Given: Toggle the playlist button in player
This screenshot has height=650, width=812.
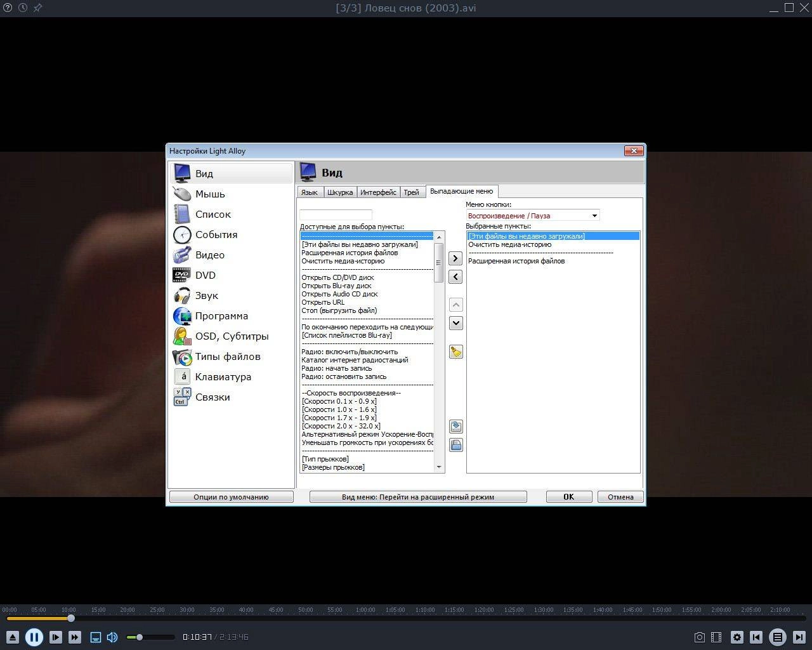Looking at the screenshot, I should click(x=778, y=637).
